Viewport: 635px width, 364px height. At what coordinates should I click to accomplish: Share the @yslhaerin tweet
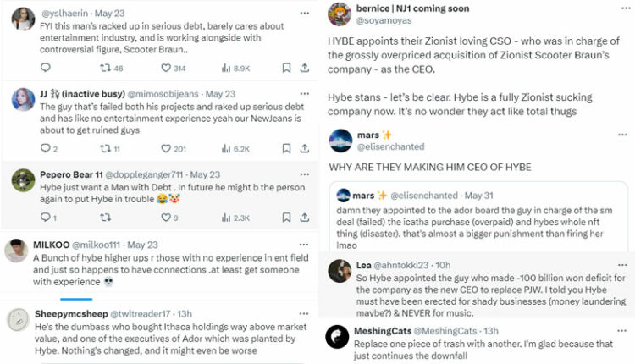tap(305, 68)
